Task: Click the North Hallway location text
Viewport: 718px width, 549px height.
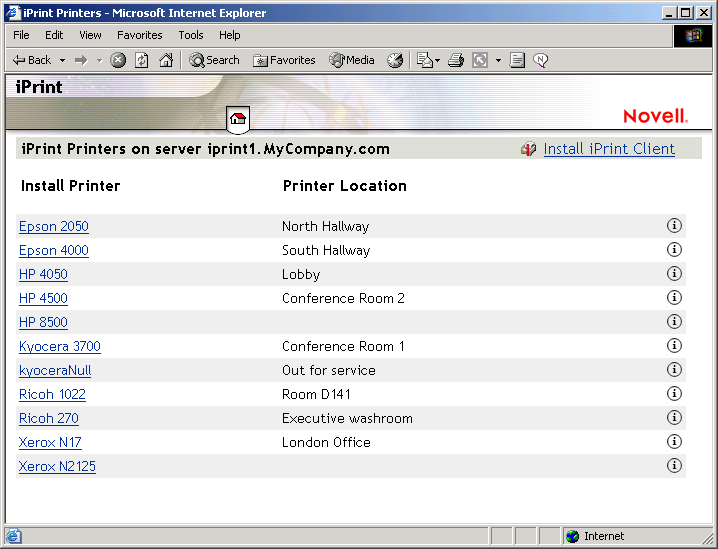Action: pos(326,226)
